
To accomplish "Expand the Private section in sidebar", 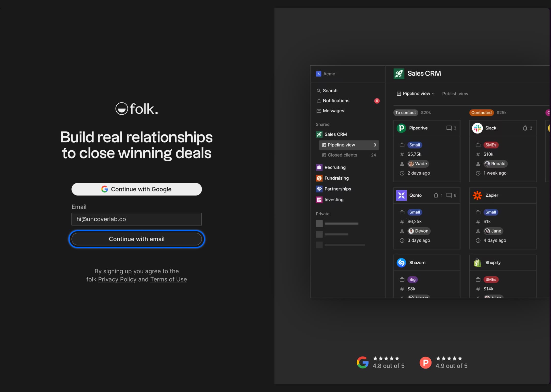I will click(322, 213).
